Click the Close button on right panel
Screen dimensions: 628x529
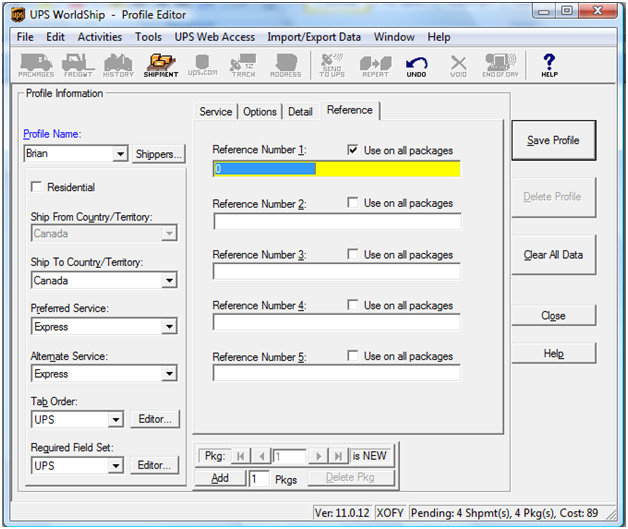pyautogui.click(x=554, y=316)
